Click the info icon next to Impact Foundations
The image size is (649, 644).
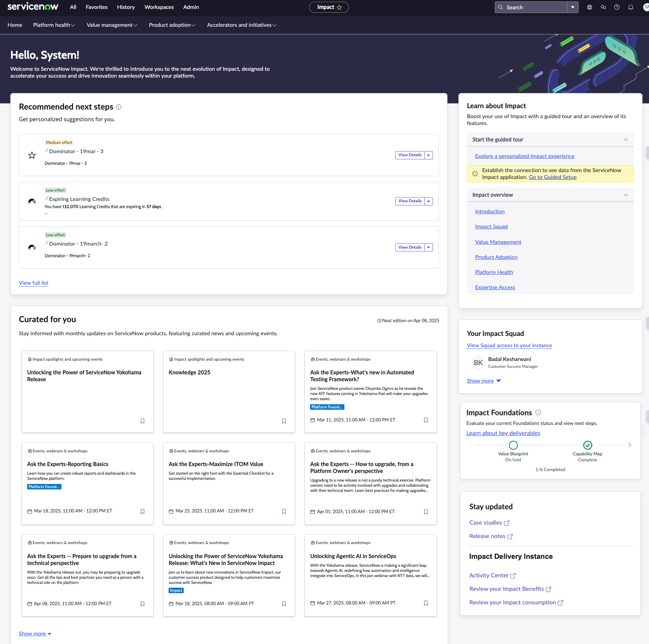click(x=538, y=413)
